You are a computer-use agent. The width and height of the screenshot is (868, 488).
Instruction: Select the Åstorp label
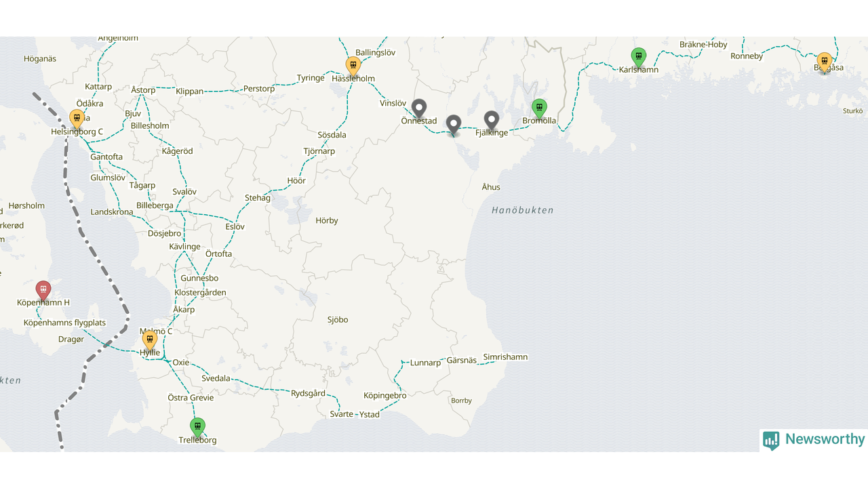click(x=143, y=90)
